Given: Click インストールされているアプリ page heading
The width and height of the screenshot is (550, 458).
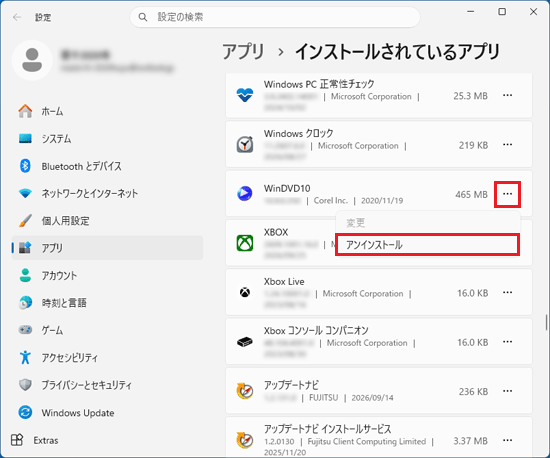Looking at the screenshot, I should point(397,52).
